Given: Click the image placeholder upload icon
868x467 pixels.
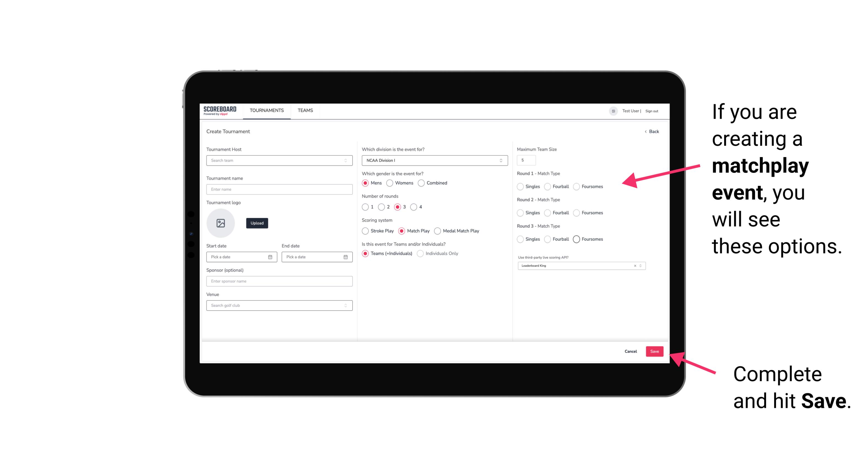Looking at the screenshot, I should 221,223.
